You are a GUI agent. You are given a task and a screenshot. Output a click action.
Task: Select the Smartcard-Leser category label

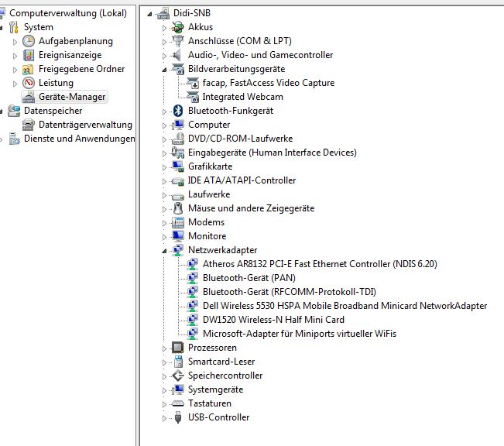pyautogui.click(x=221, y=362)
